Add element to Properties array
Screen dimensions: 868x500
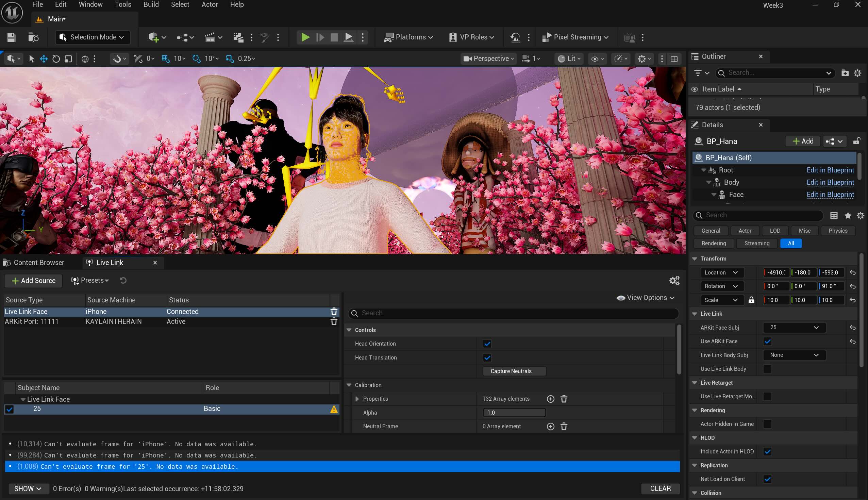550,399
